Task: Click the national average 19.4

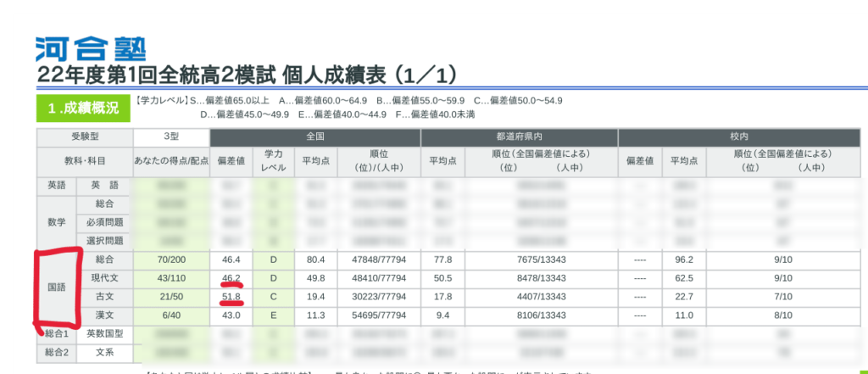Action: (315, 297)
